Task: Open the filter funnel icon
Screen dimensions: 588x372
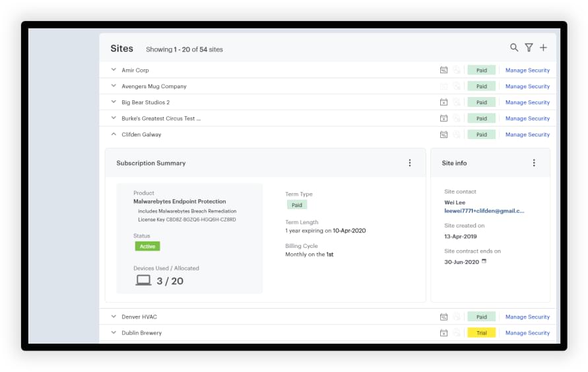Action: pyautogui.click(x=529, y=47)
